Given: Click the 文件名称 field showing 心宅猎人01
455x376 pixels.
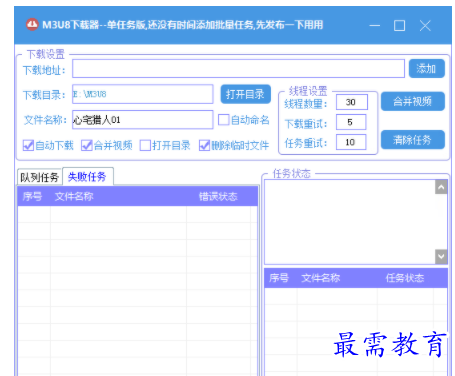Looking at the screenshot, I should point(143,120).
